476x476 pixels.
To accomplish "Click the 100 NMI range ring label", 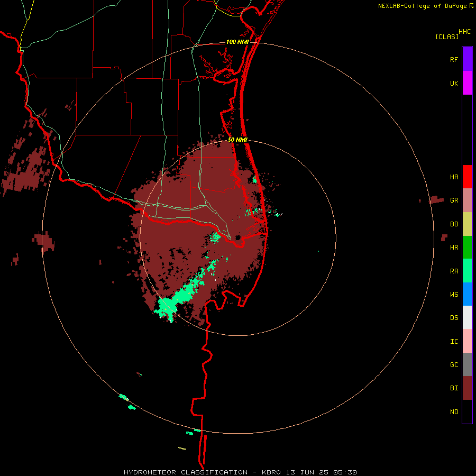I will [237, 42].
